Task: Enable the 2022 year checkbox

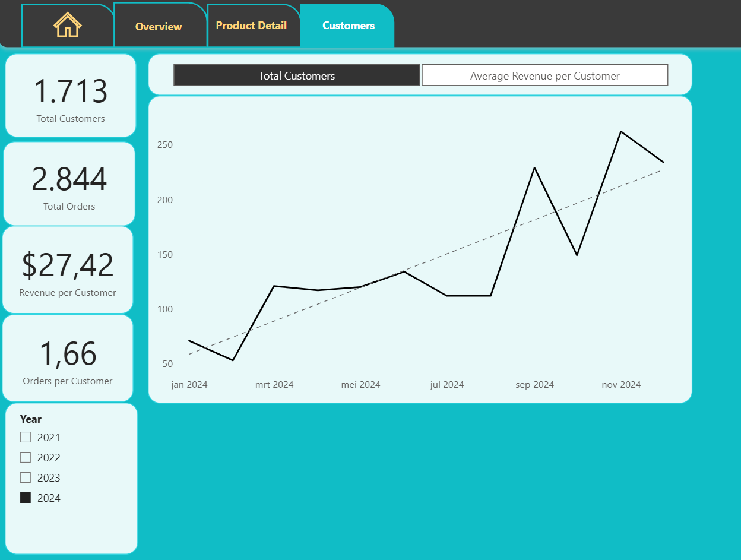Action: (x=26, y=457)
